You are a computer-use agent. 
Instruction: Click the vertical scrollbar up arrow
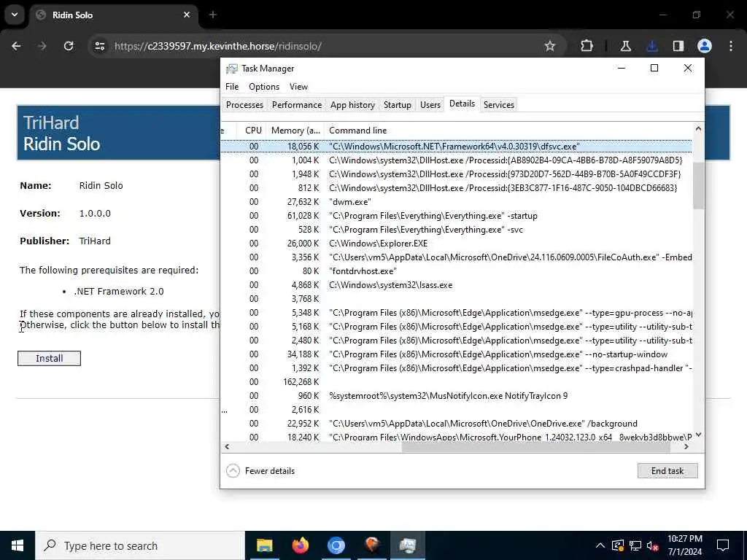[698, 128]
